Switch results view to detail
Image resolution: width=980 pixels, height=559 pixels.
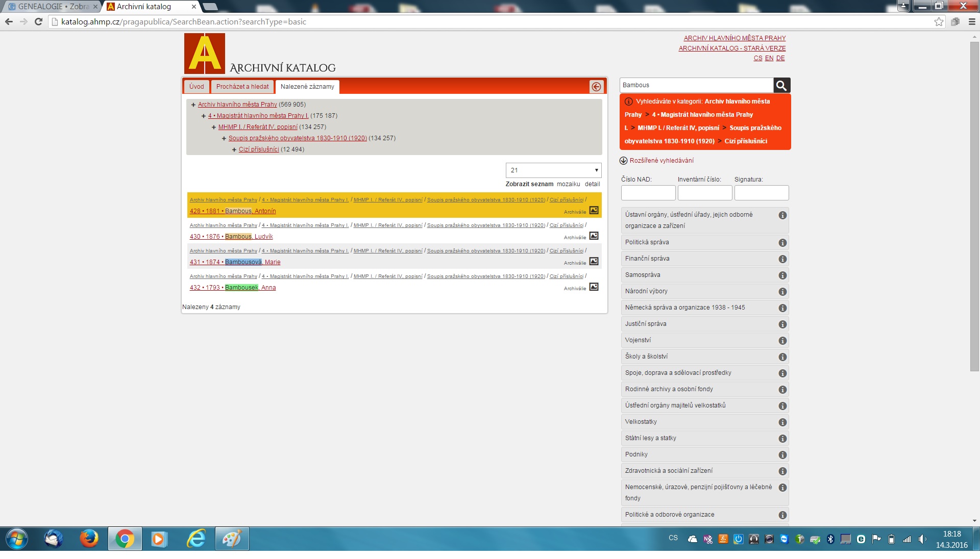(x=592, y=184)
